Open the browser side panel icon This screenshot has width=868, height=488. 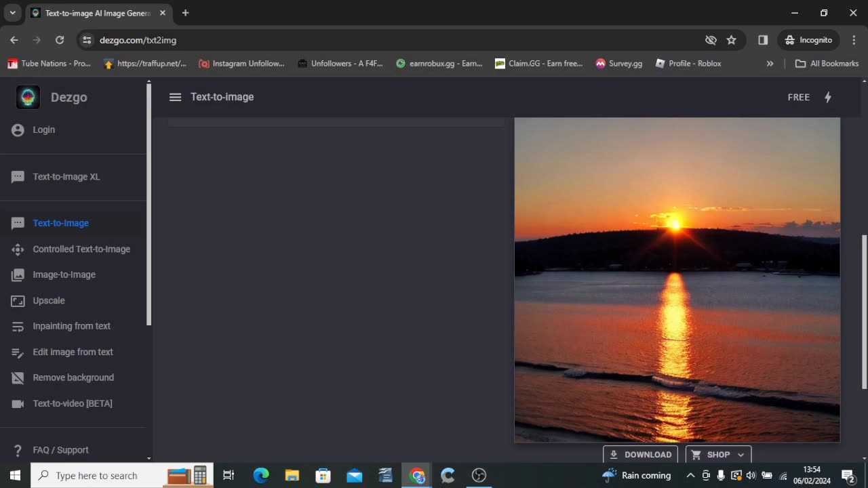click(x=763, y=40)
